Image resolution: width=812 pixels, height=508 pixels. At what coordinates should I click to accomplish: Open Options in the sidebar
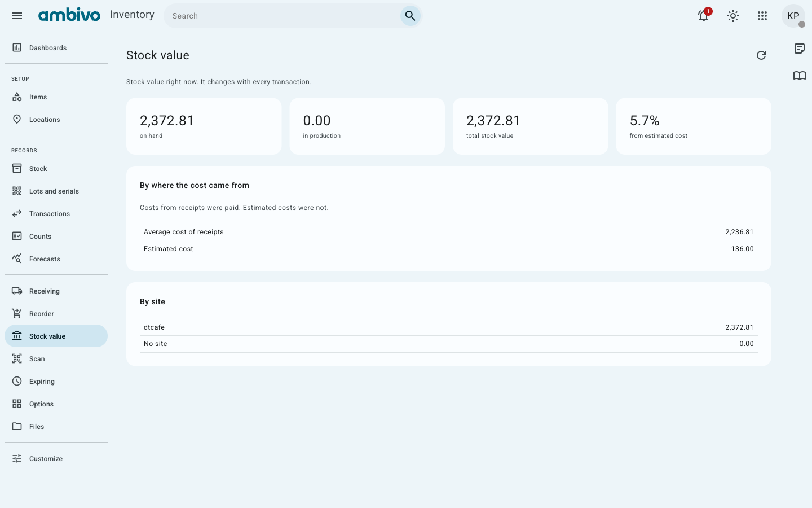click(x=56, y=404)
